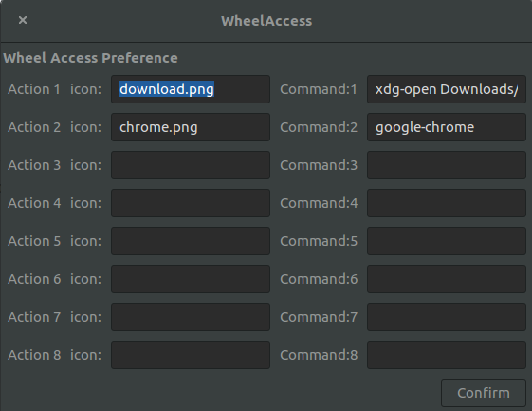532x411 pixels.
Task: Click the chrome.png icon field
Action: (x=191, y=127)
